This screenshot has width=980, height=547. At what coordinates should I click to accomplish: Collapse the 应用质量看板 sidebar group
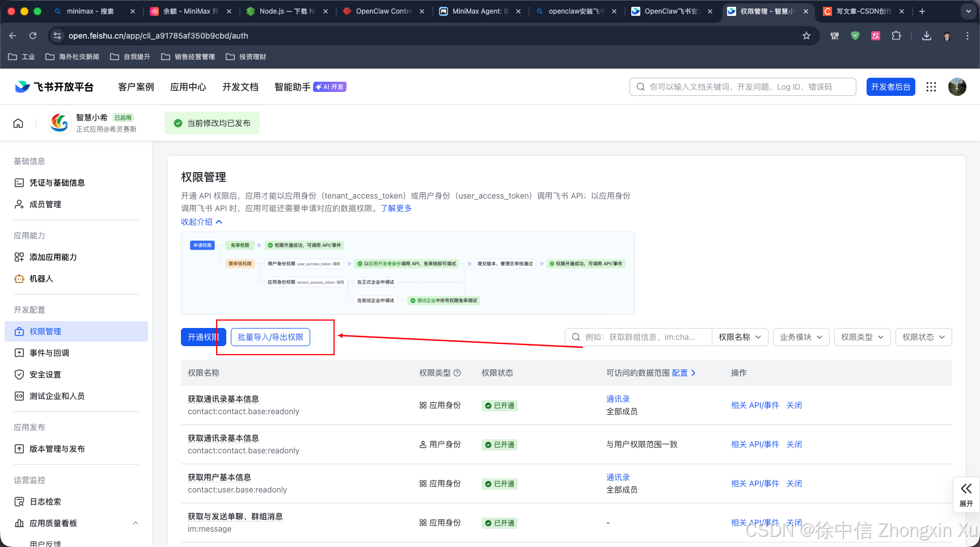point(136,523)
